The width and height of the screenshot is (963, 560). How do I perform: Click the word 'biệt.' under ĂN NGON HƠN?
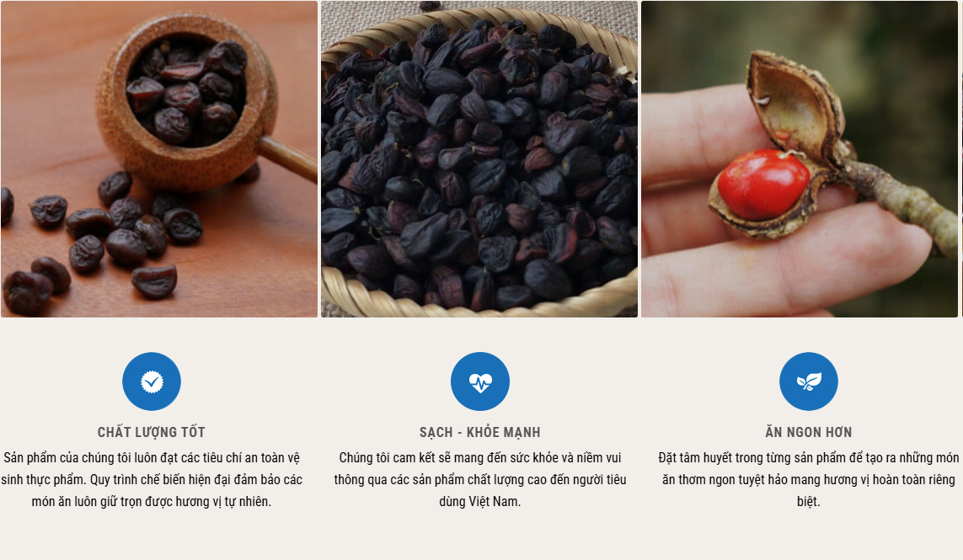808,502
